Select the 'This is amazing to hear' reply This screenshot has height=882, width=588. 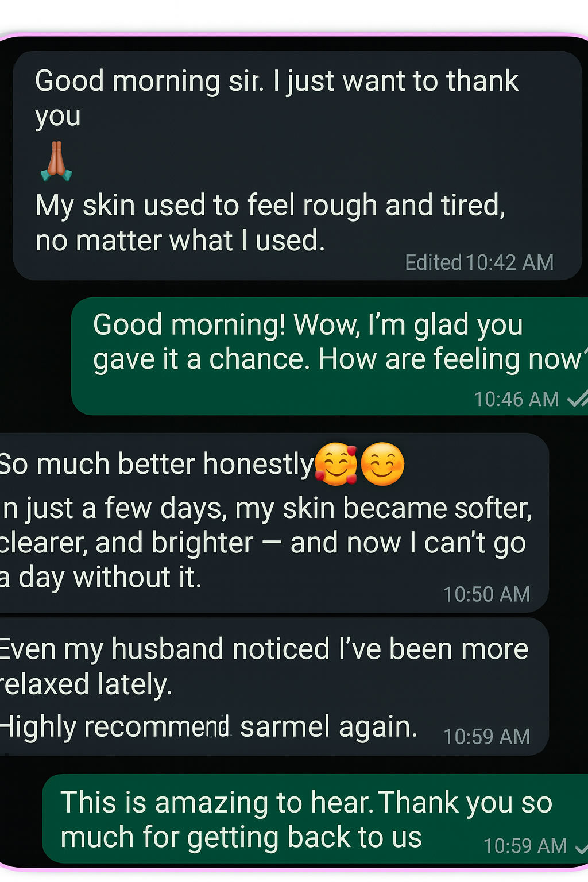(x=315, y=819)
